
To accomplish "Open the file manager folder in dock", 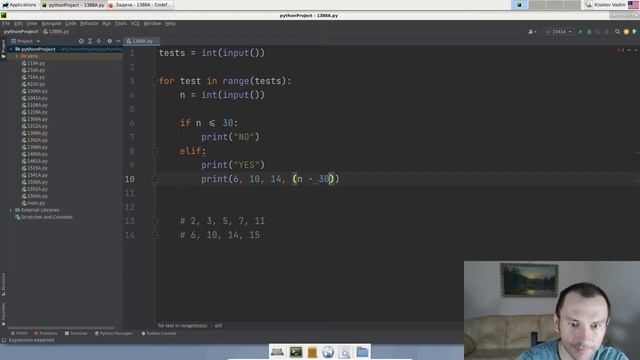I will pyautogui.click(x=362, y=352).
